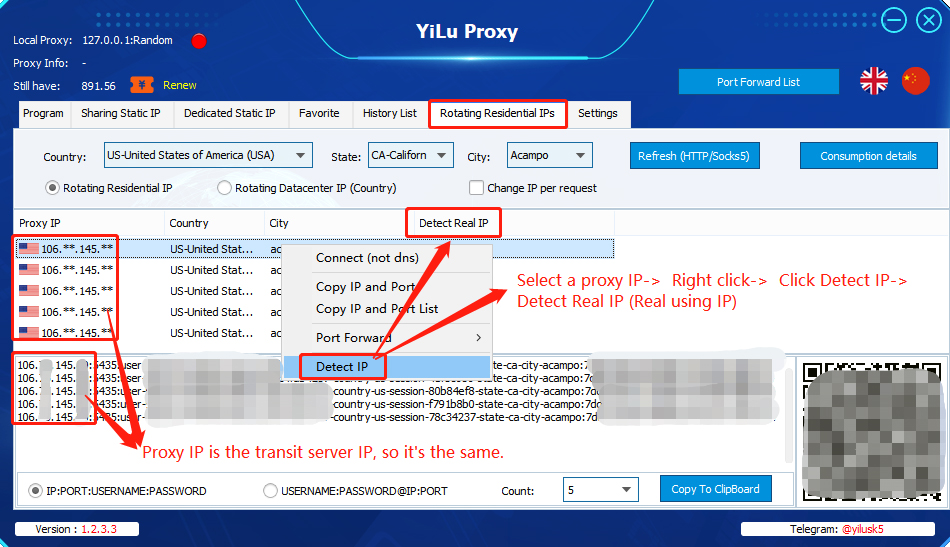Choose Copy IP and Port List menu item
950x547 pixels.
[387, 308]
